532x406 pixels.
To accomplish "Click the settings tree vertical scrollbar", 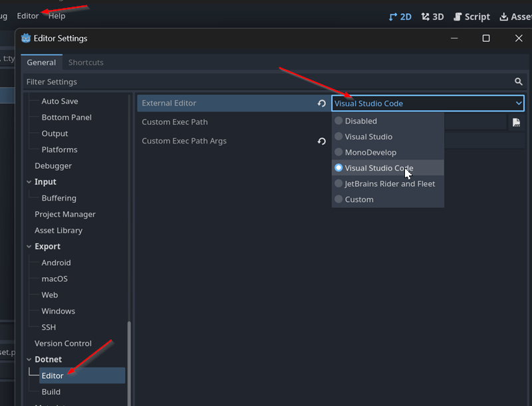I will point(129,363).
